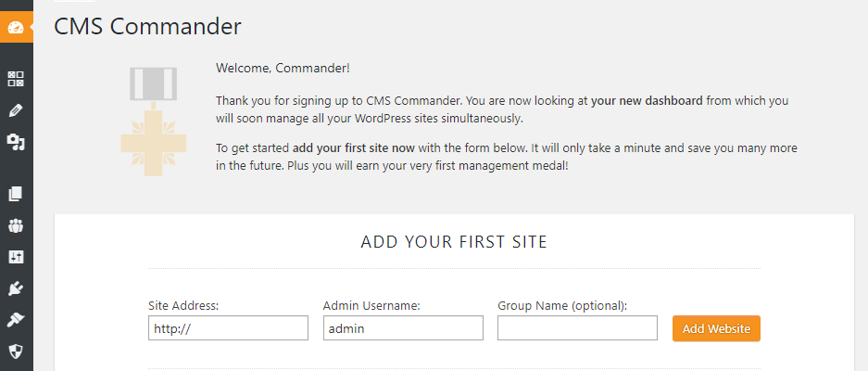This screenshot has width=868, height=371.
Task: Open the stacked pages icon in sidebar
Action: pyautogui.click(x=16, y=194)
